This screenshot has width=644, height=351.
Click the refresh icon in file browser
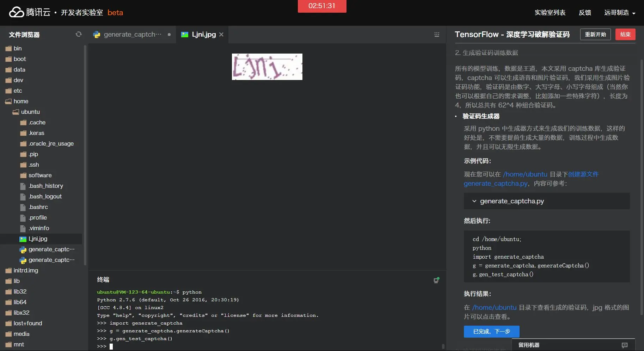point(79,34)
